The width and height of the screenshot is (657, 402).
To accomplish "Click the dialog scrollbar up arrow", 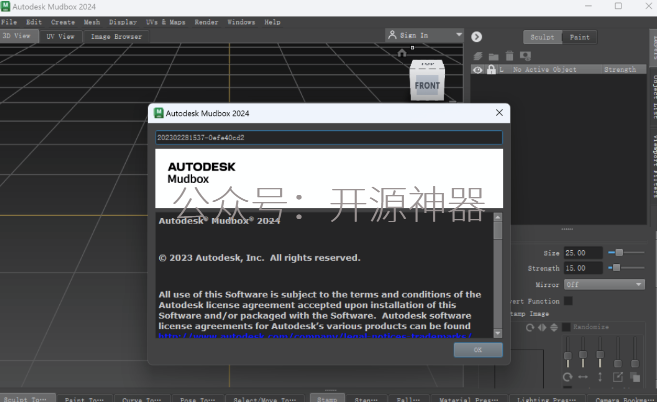I will pyautogui.click(x=498, y=217).
